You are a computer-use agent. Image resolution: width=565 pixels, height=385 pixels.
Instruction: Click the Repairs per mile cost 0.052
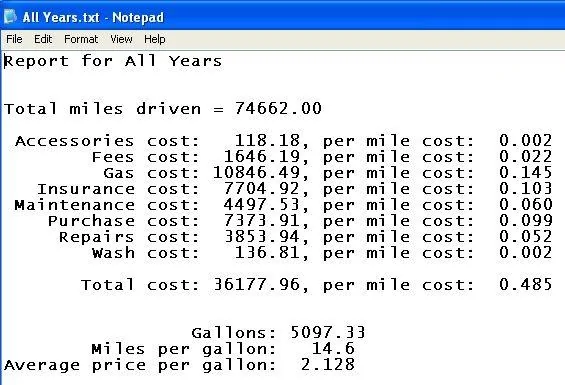click(525, 236)
